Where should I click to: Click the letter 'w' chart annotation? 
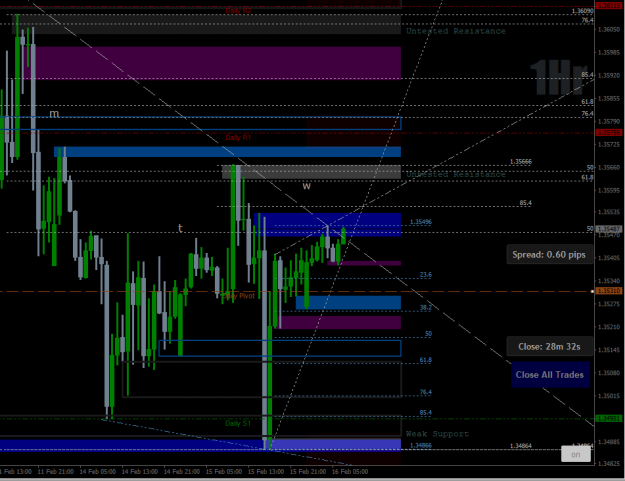pos(306,186)
